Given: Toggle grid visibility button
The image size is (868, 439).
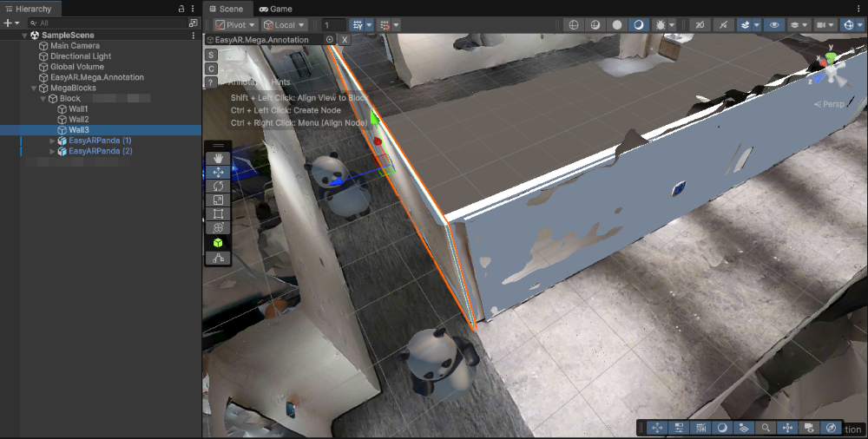Looking at the screenshot, I should [358, 25].
